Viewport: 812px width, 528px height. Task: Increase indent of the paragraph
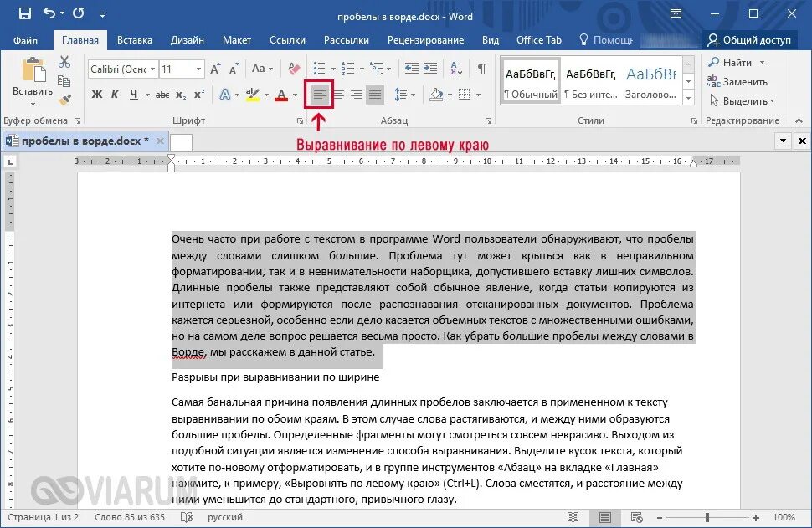tap(430, 69)
